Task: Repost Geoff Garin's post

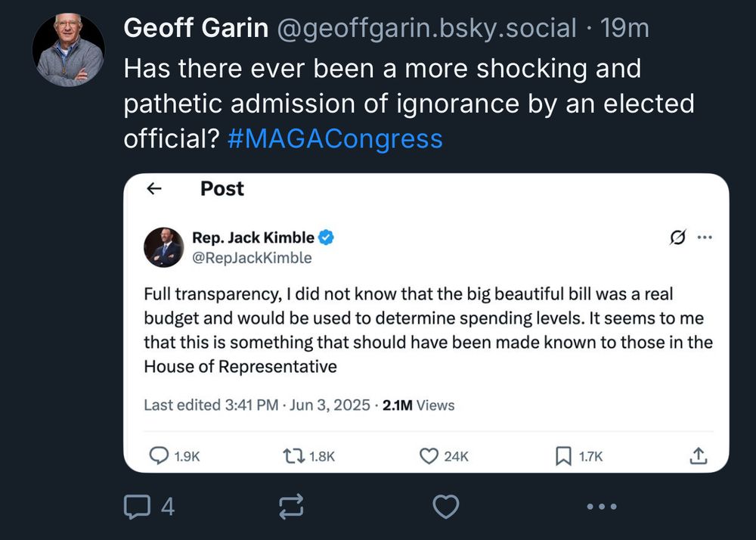Action: click(x=292, y=506)
